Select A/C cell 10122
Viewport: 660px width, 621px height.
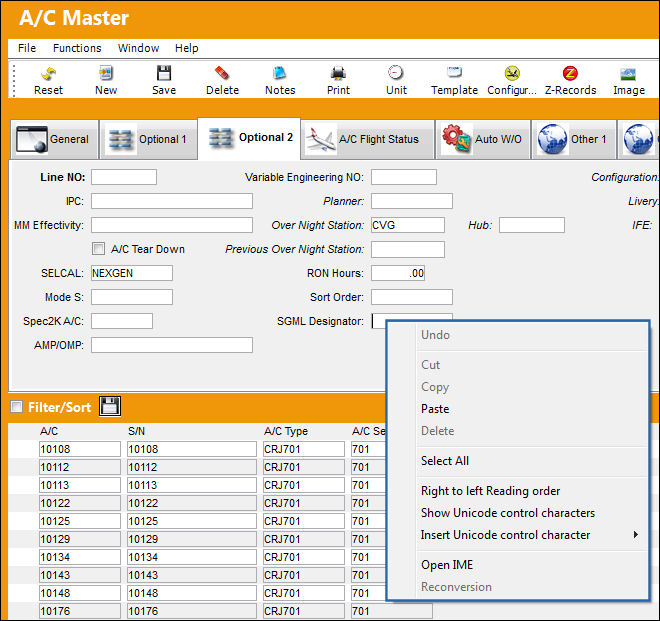80,503
